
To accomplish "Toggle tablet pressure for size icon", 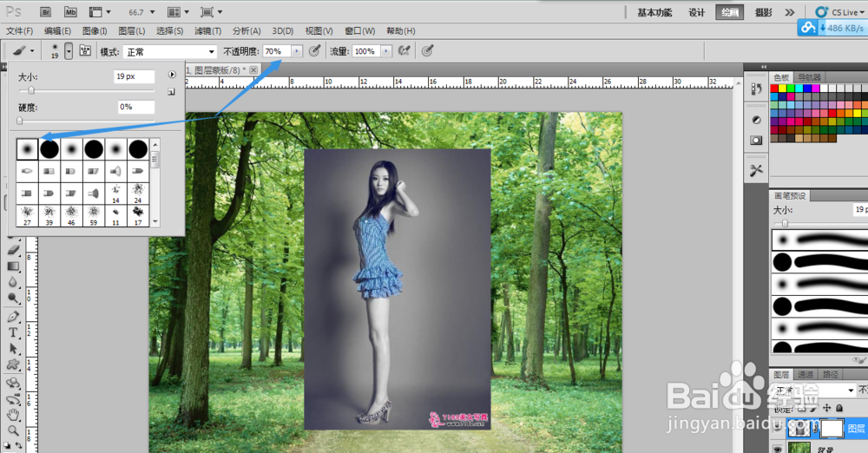I will coord(427,51).
